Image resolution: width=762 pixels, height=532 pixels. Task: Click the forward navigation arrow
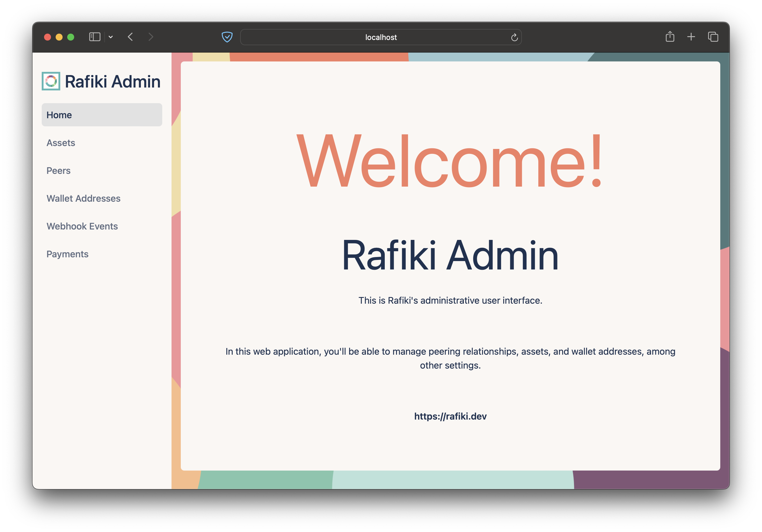[x=151, y=37]
